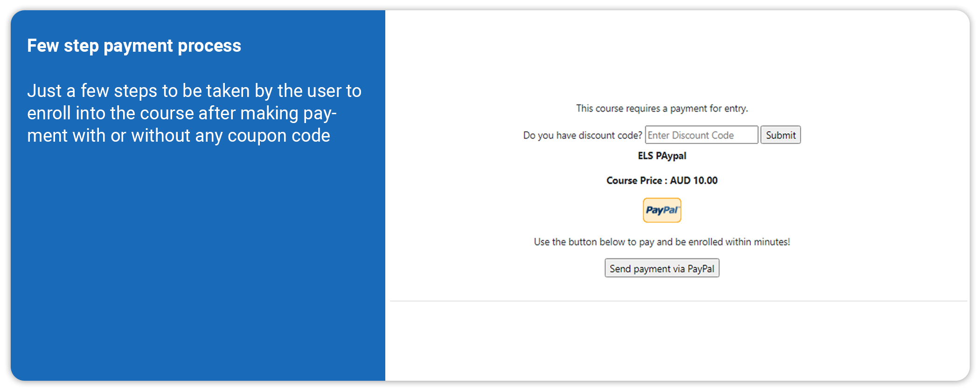Image resolution: width=980 pixels, height=391 pixels.
Task: Select the "ELS PAypal" title text
Action: click(661, 156)
